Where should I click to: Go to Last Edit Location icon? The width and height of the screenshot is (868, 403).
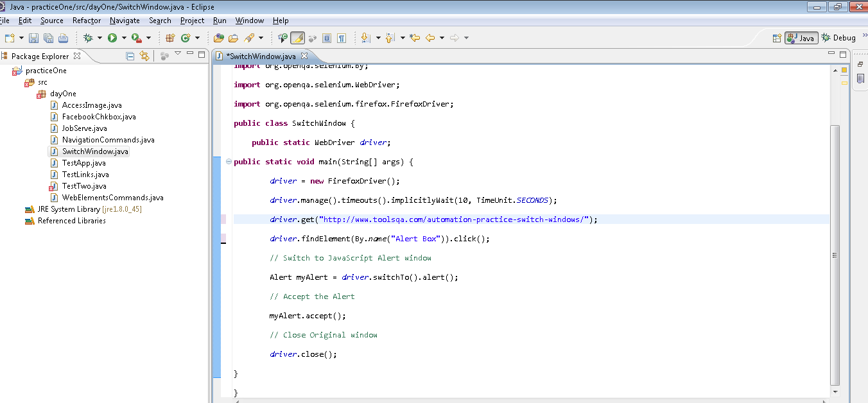click(x=415, y=38)
